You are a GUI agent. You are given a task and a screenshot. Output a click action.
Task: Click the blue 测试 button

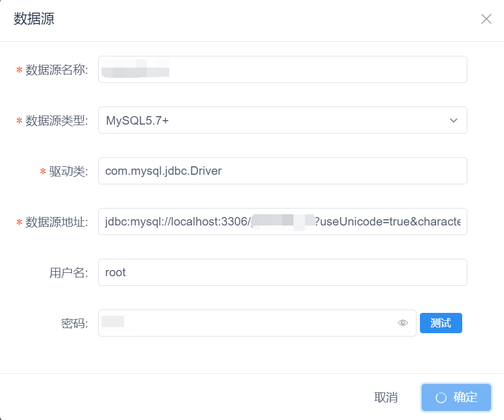coord(441,323)
